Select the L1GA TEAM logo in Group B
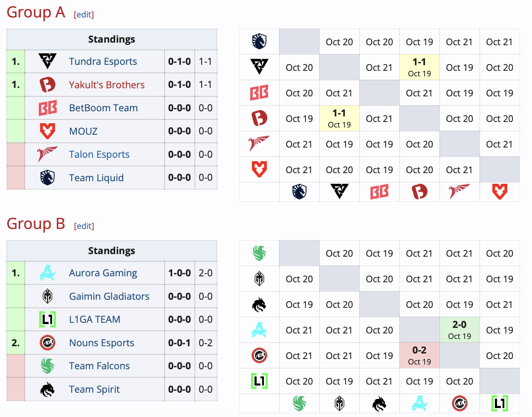The height and width of the screenshot is (417, 532). pos(48,319)
